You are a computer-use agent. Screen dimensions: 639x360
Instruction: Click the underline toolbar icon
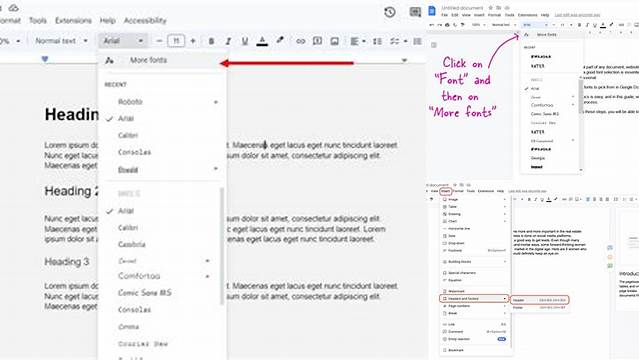click(x=245, y=41)
